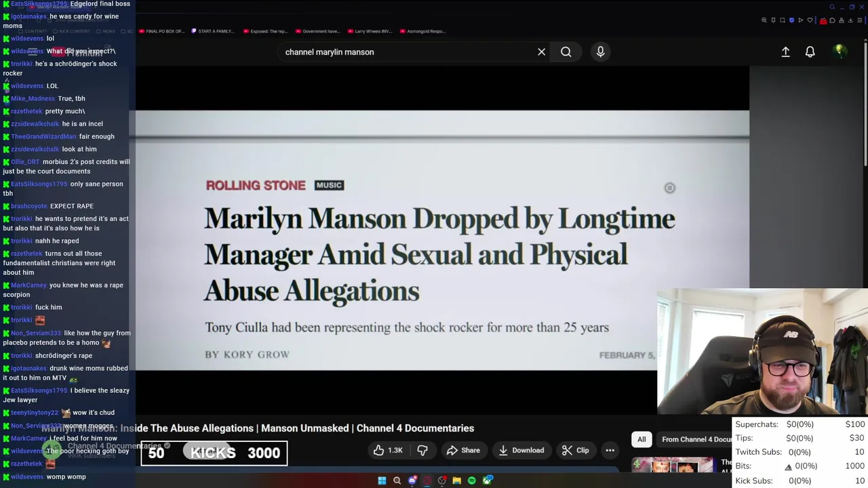Click the video player frame showing Rolling Stone headline
Screen dimensions: 868x488
pyautogui.click(x=442, y=240)
